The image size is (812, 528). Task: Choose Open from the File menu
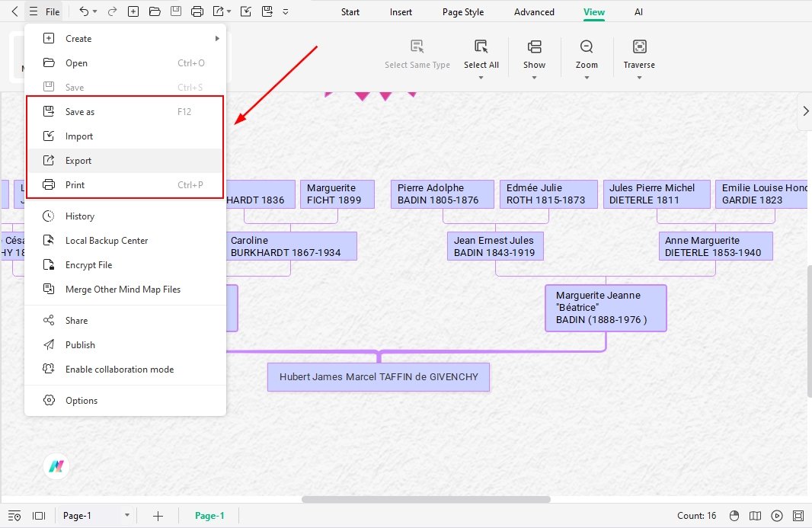tap(126, 62)
